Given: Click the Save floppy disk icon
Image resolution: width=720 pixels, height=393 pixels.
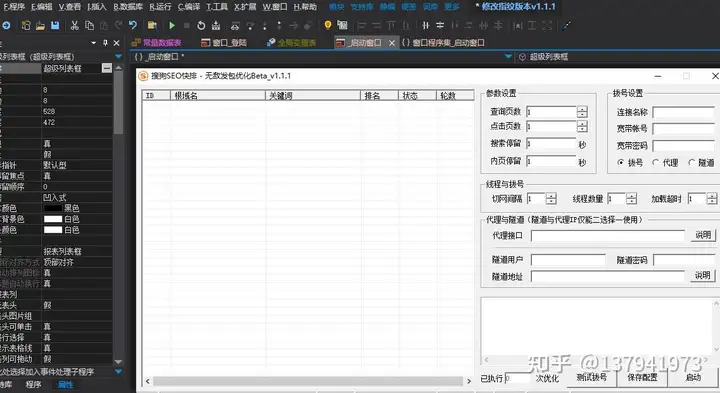Looking at the screenshot, I should (x=55, y=26).
